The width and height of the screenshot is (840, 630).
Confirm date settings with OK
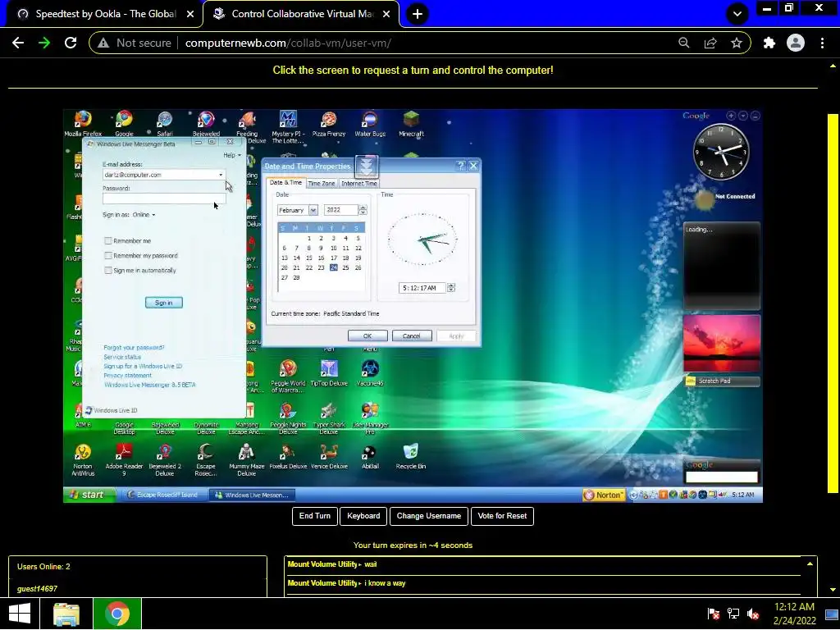pos(367,336)
